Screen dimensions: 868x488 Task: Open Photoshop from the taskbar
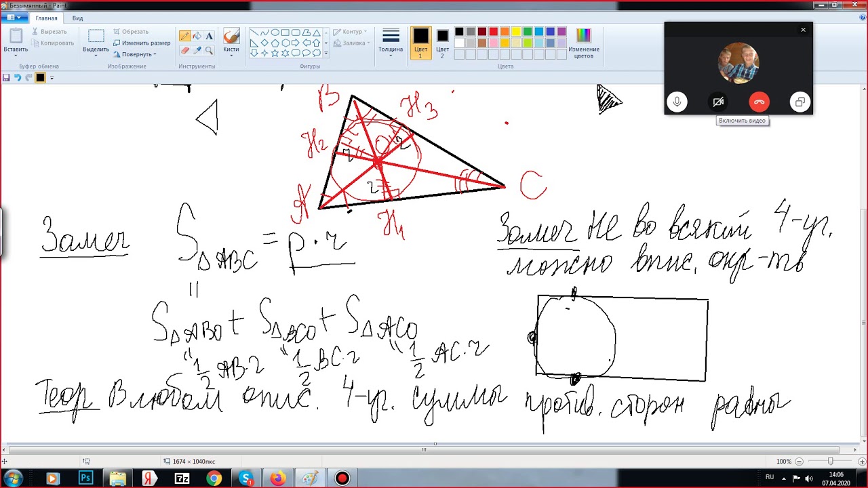pyautogui.click(x=85, y=479)
